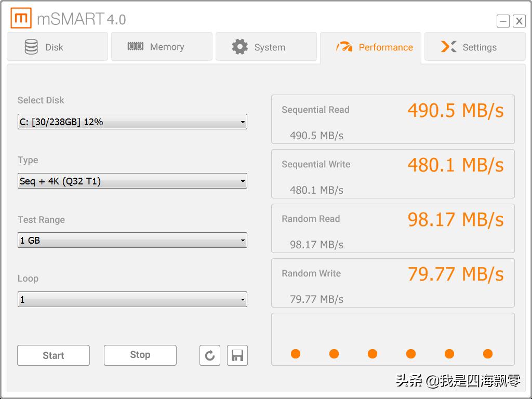
Task: Click the System gear icon
Action: tap(240, 47)
